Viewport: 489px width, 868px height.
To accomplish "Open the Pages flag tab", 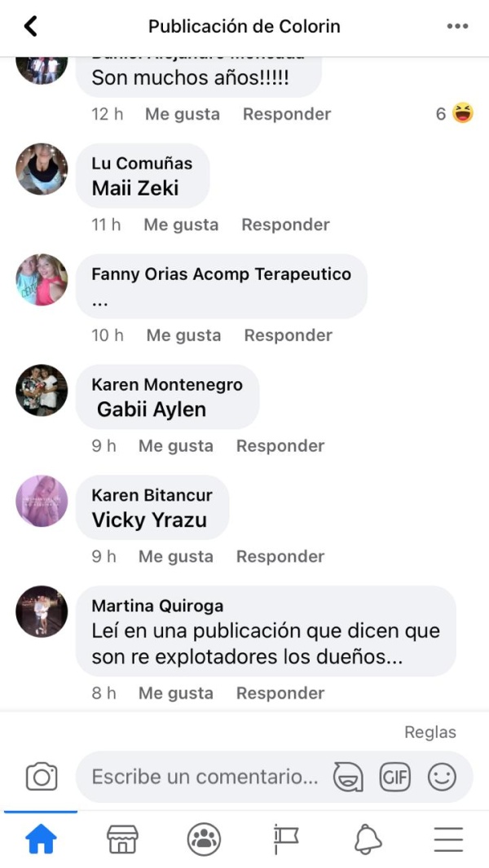I will 286,840.
